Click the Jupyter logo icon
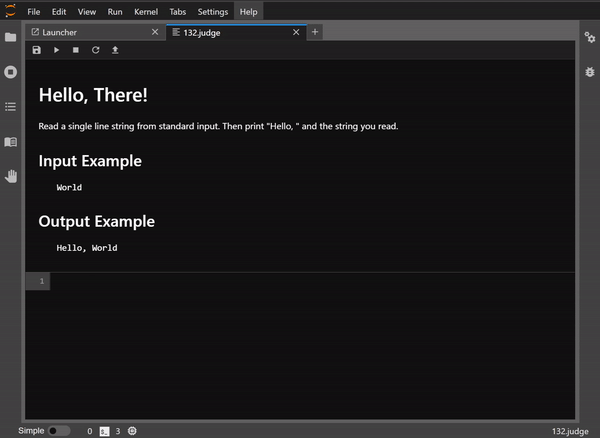The height and width of the screenshot is (438, 600). pos(10,11)
